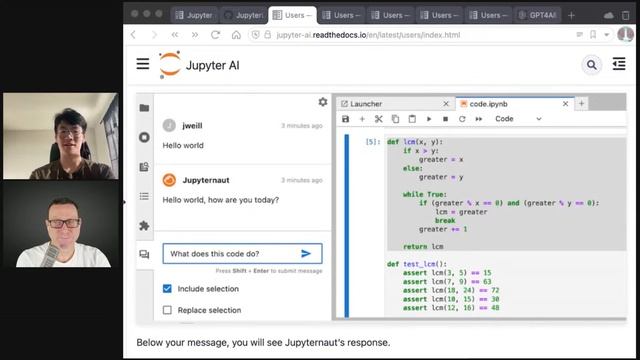Open the table of contents list icon
This screenshot has height=360, width=640.
point(144,196)
